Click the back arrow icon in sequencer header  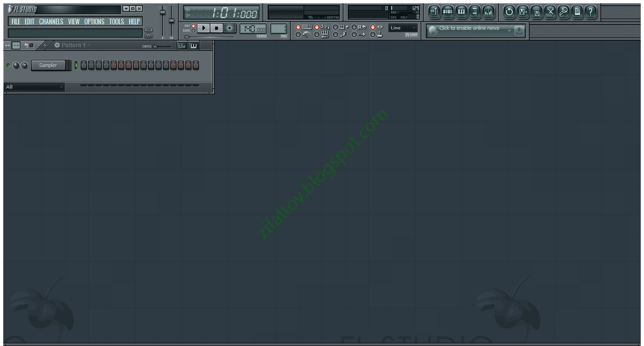(26, 45)
